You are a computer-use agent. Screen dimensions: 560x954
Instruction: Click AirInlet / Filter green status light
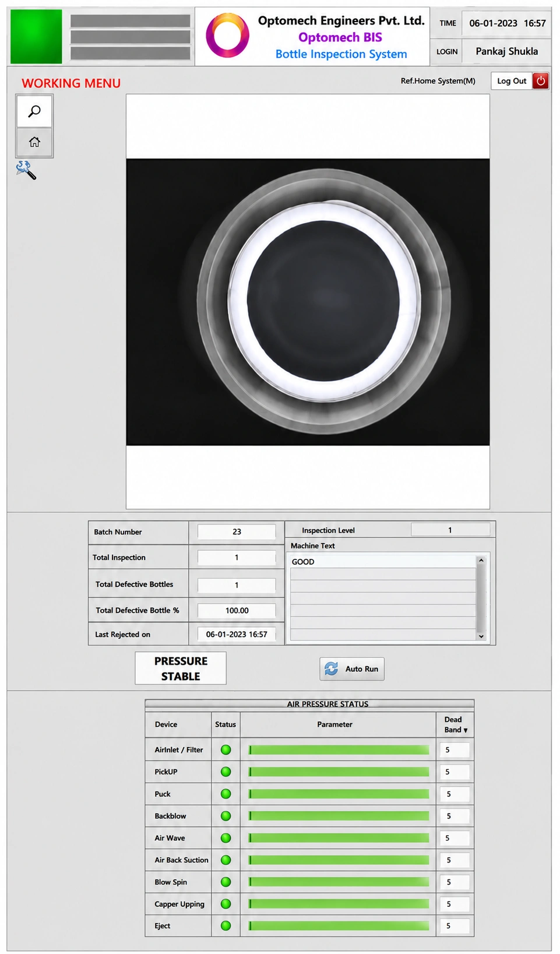pos(226,750)
